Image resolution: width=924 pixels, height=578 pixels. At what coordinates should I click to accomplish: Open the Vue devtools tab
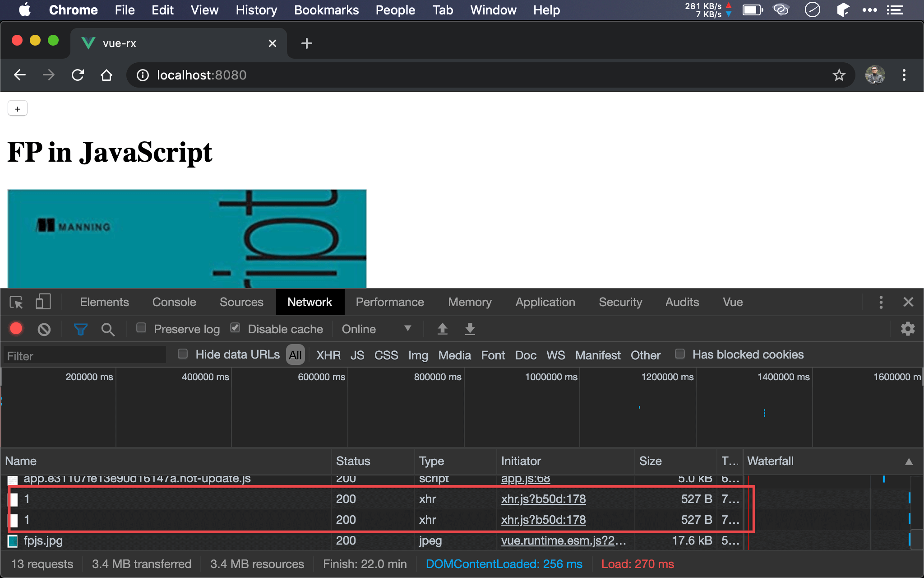733,302
